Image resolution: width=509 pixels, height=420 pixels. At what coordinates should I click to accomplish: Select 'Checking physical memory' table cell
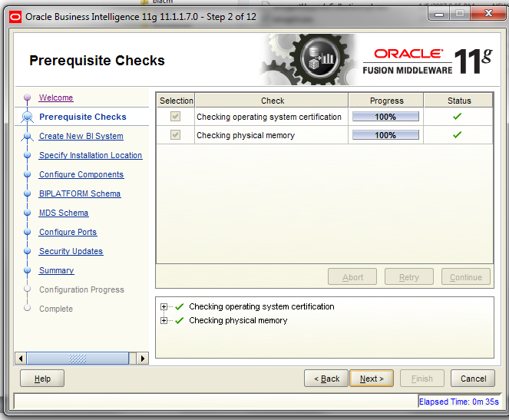pyautogui.click(x=271, y=135)
